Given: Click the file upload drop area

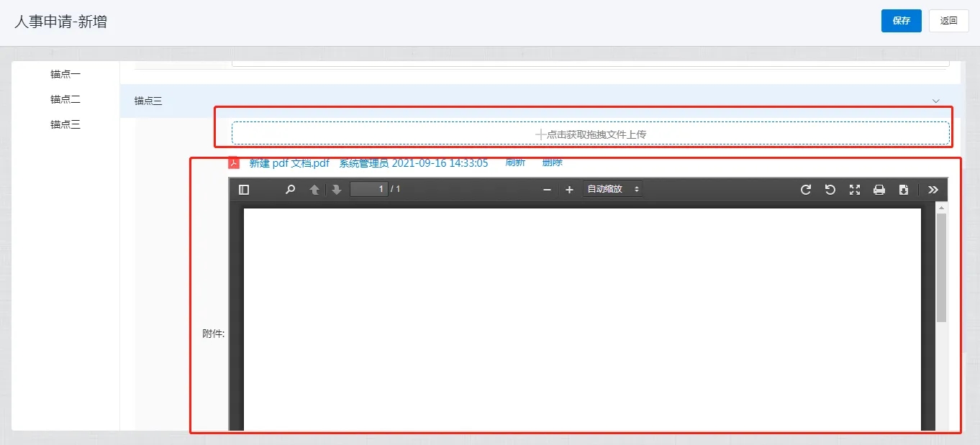Looking at the screenshot, I should pos(590,134).
